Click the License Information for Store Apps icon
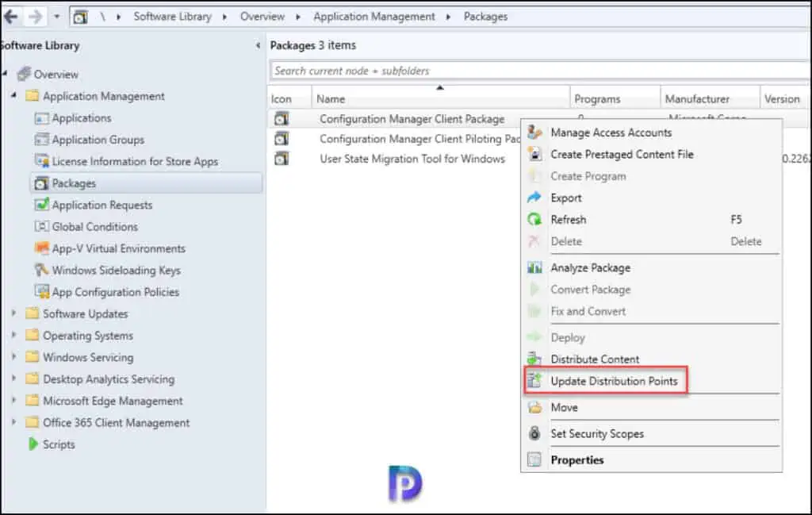 (x=41, y=161)
